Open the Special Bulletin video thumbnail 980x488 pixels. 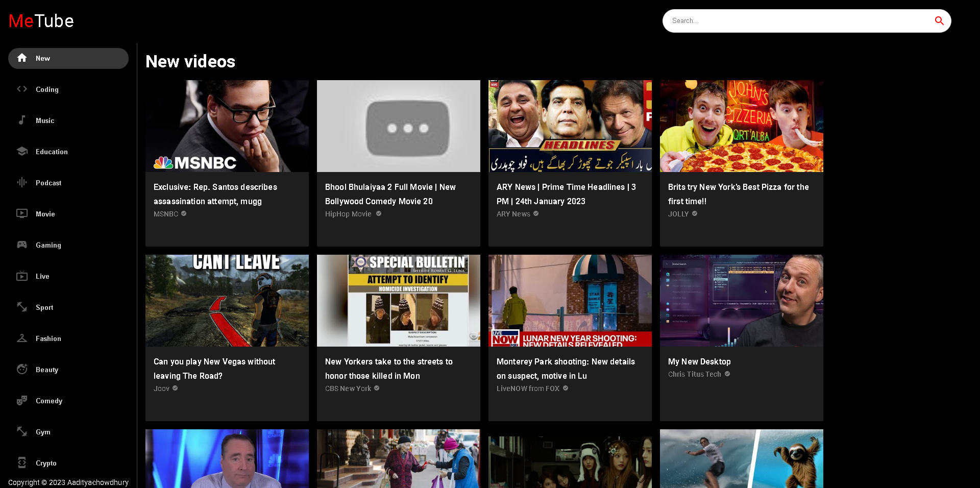click(x=399, y=301)
